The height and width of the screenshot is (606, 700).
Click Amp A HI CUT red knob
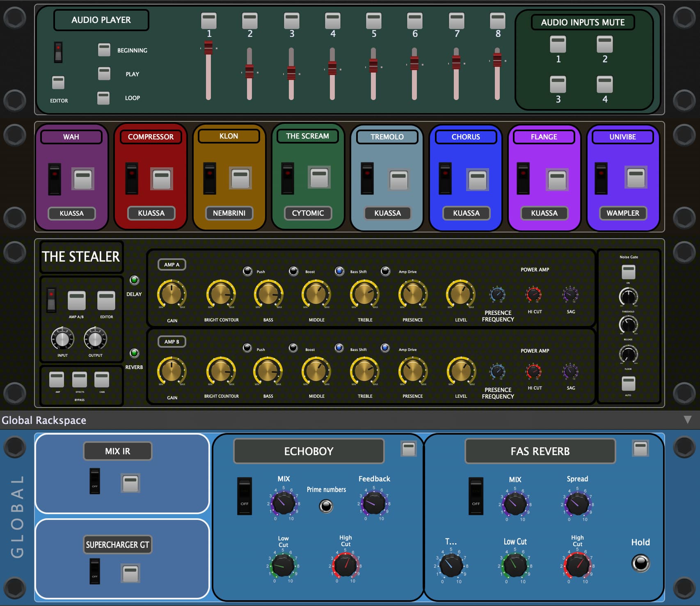534,294
